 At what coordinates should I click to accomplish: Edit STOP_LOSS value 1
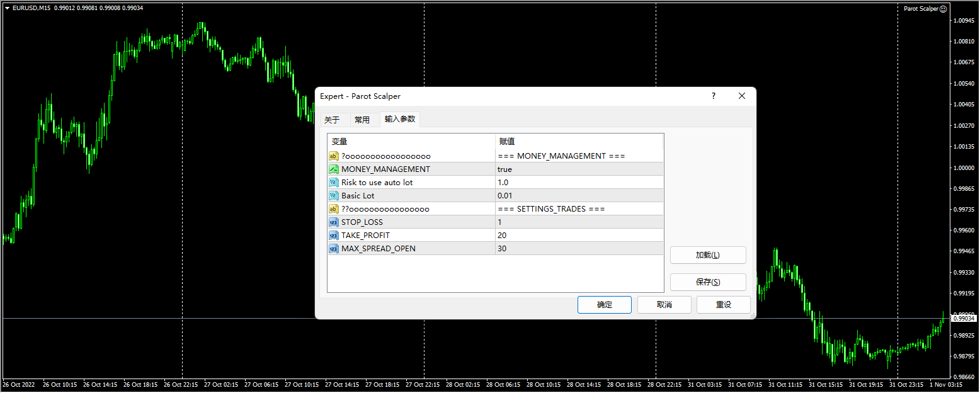tap(579, 222)
